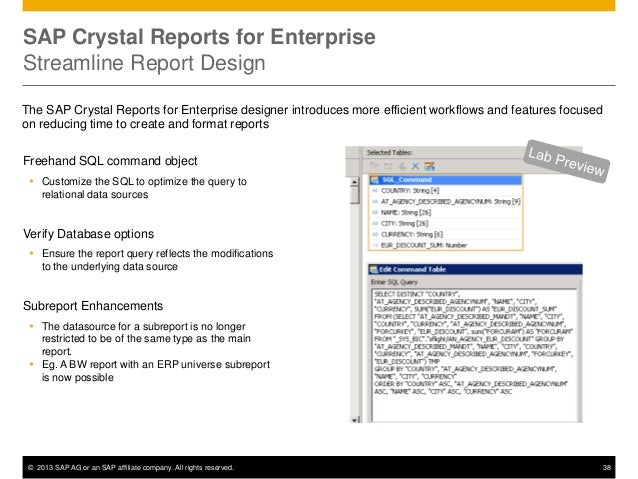
Task: Click the heading Verify Database options
Action: [x=88, y=234]
